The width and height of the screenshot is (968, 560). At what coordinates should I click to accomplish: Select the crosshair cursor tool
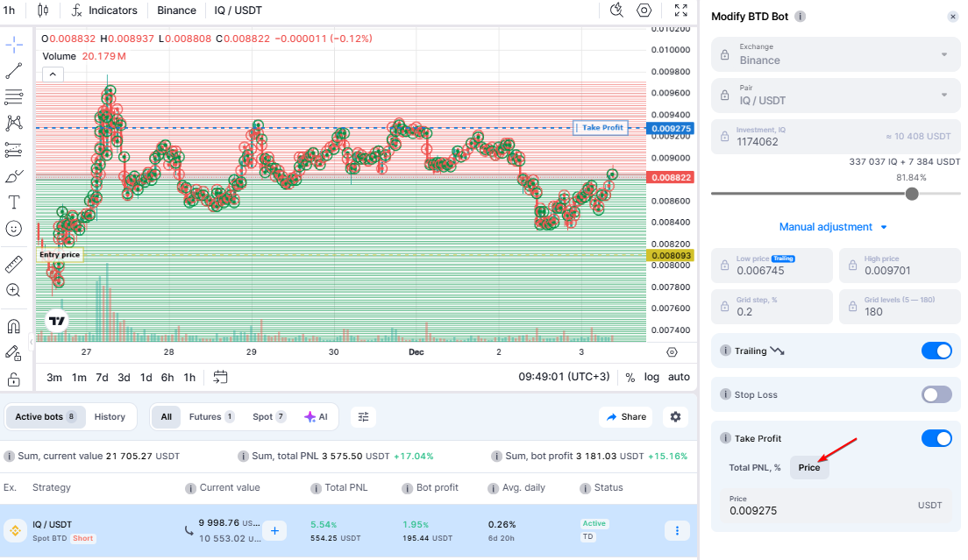click(13, 43)
